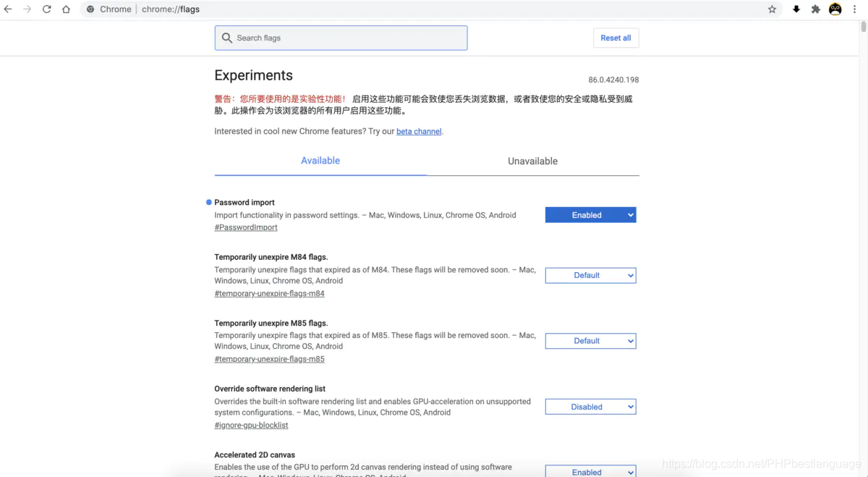868x477 pixels.
Task: Open the Password import Enabled dropdown
Action: pos(590,215)
